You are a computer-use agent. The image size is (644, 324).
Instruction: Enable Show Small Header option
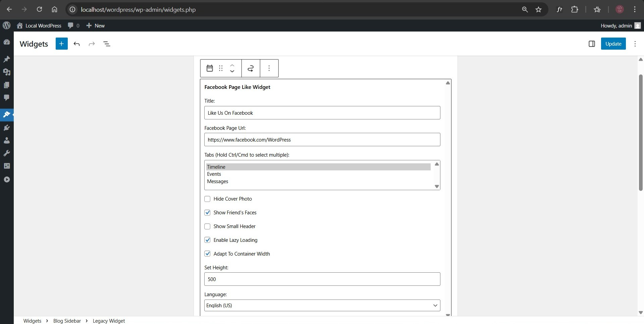[x=207, y=226]
